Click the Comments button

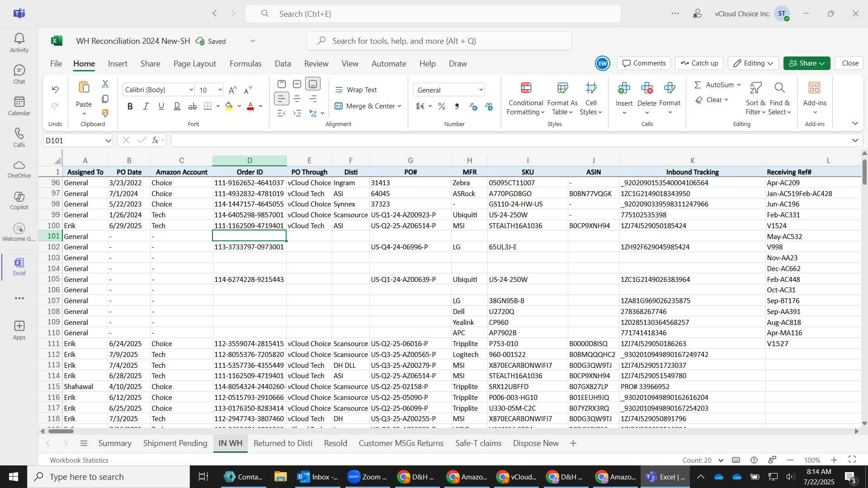pyautogui.click(x=644, y=63)
